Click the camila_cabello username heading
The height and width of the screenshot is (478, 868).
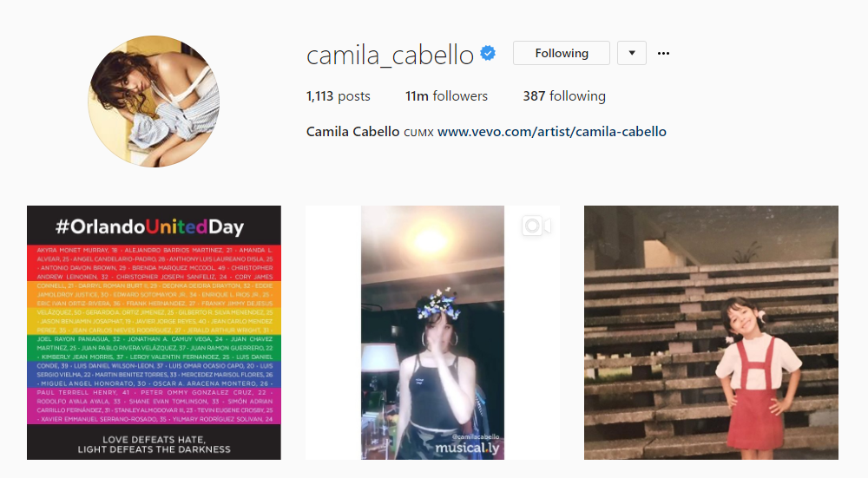pyautogui.click(x=390, y=55)
